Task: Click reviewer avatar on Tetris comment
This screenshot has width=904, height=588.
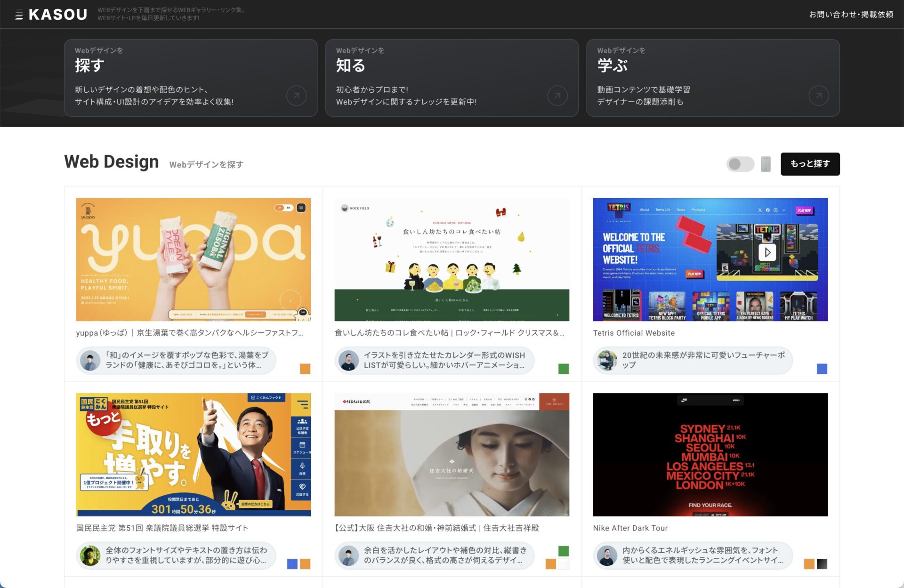Action: pos(607,361)
